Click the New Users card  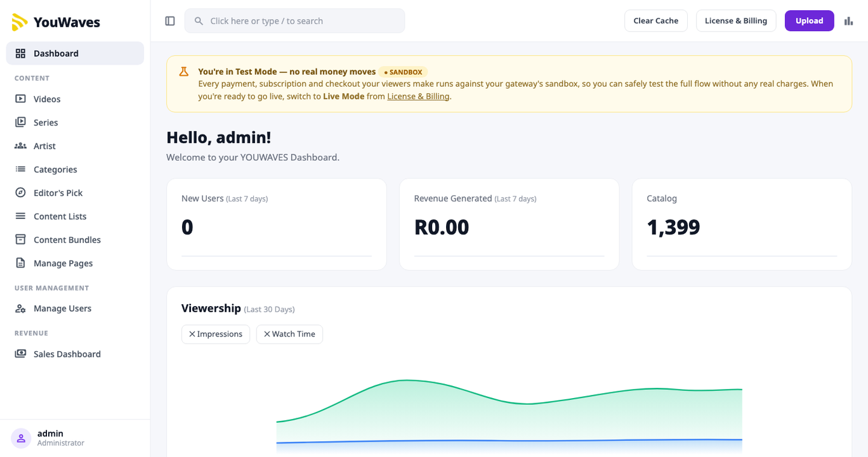click(x=277, y=224)
